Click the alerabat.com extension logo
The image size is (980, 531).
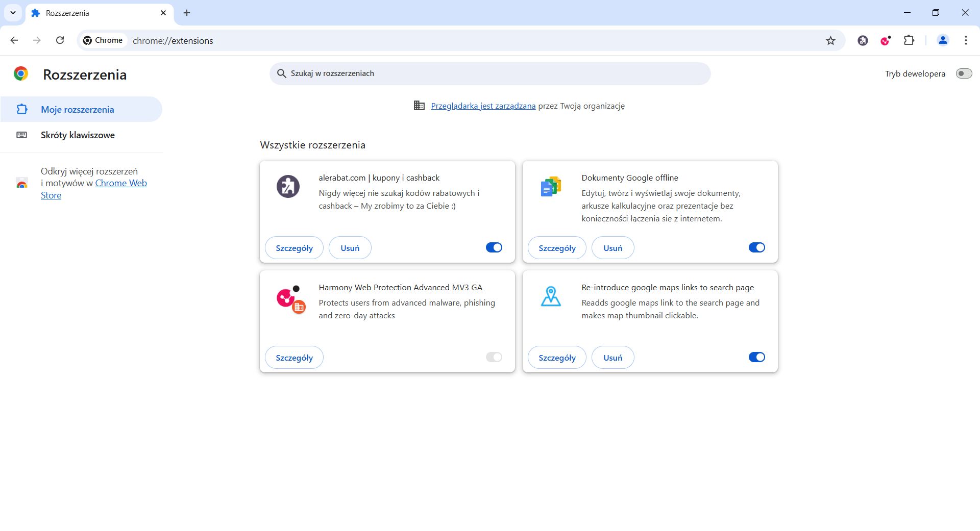288,186
